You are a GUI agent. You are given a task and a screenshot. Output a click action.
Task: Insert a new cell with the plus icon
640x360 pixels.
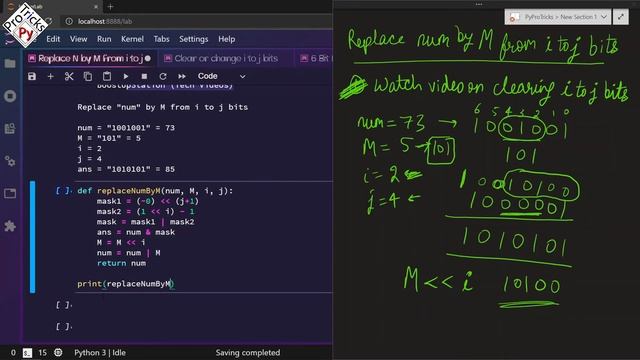[51, 76]
